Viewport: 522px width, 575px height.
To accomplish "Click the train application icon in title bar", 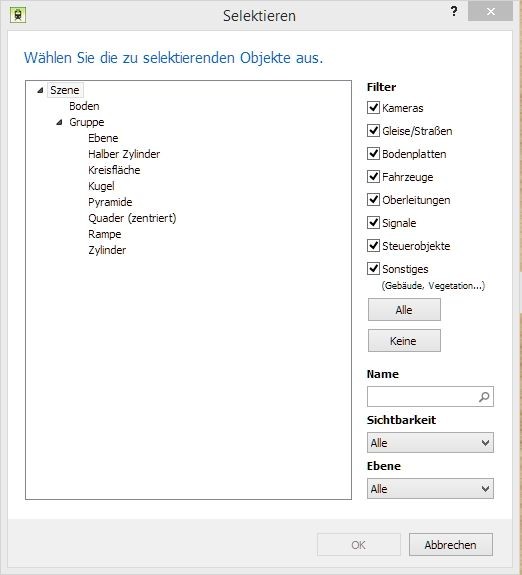I will (x=18, y=15).
